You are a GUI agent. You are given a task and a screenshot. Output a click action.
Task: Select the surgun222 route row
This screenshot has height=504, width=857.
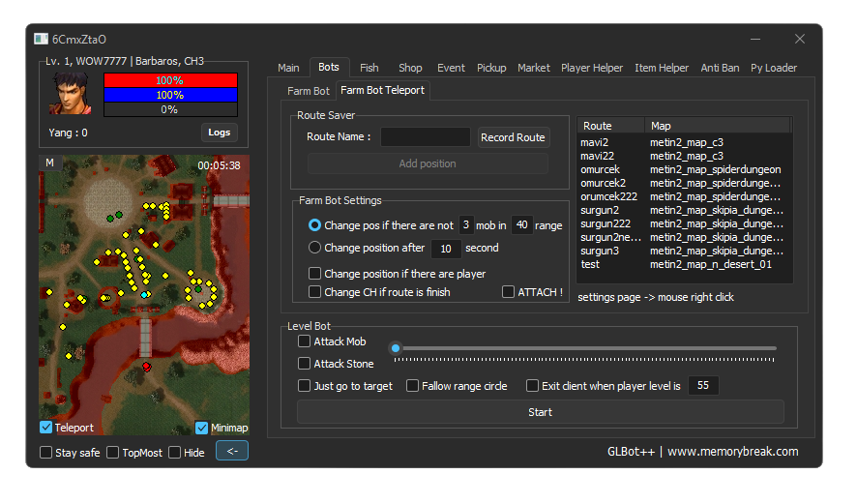point(684,223)
